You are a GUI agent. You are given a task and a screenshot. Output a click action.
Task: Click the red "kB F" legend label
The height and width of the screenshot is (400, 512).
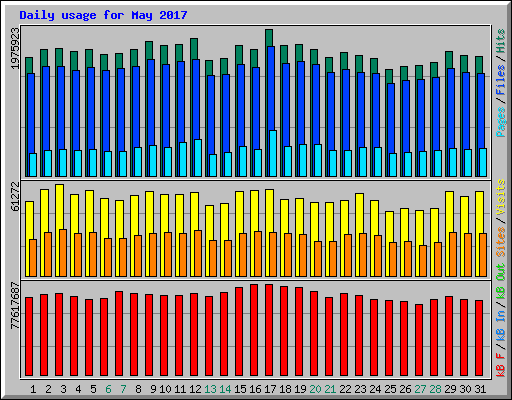(501, 365)
